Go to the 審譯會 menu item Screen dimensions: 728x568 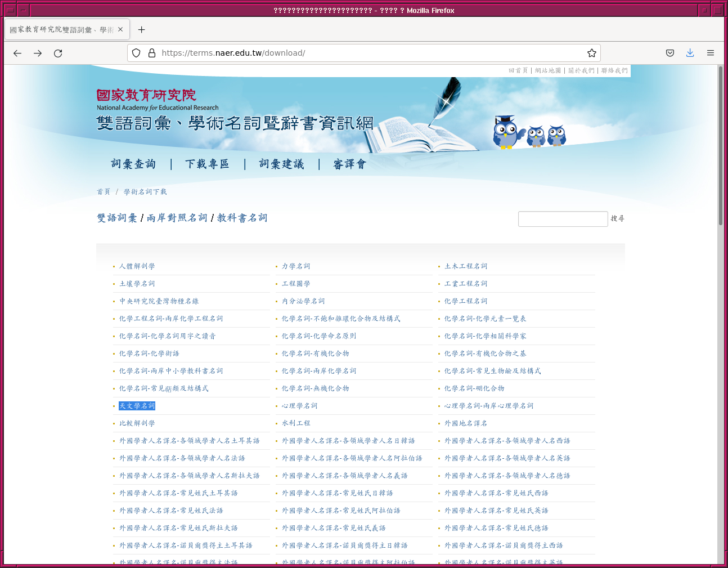pos(349,164)
